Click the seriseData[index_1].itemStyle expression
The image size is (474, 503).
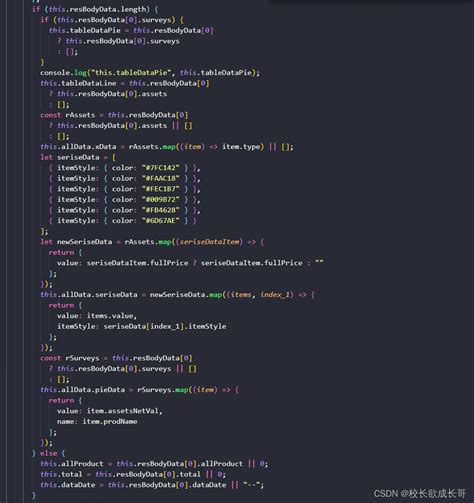tap(165, 326)
